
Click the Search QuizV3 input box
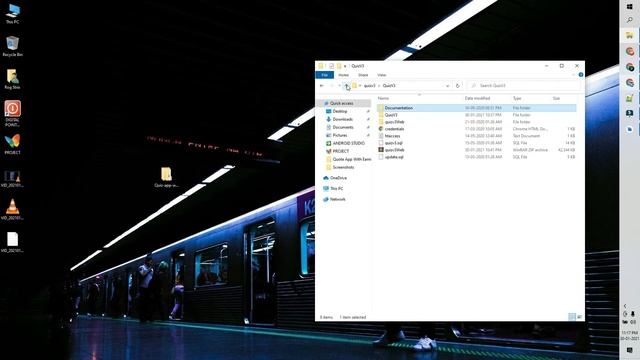tap(524, 86)
